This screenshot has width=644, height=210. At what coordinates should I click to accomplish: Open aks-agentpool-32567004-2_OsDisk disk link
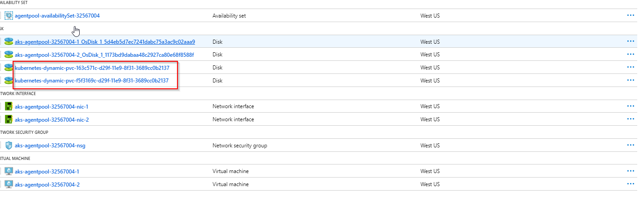pyautogui.click(x=104, y=55)
